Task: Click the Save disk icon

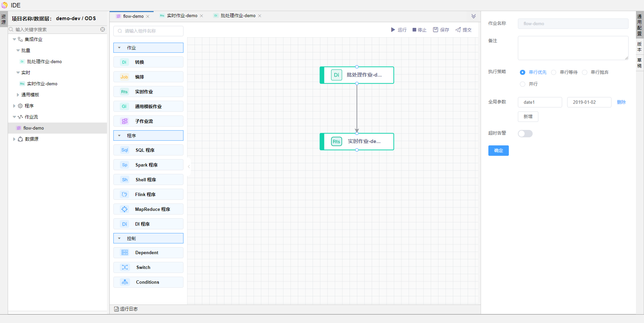Action: click(x=435, y=30)
